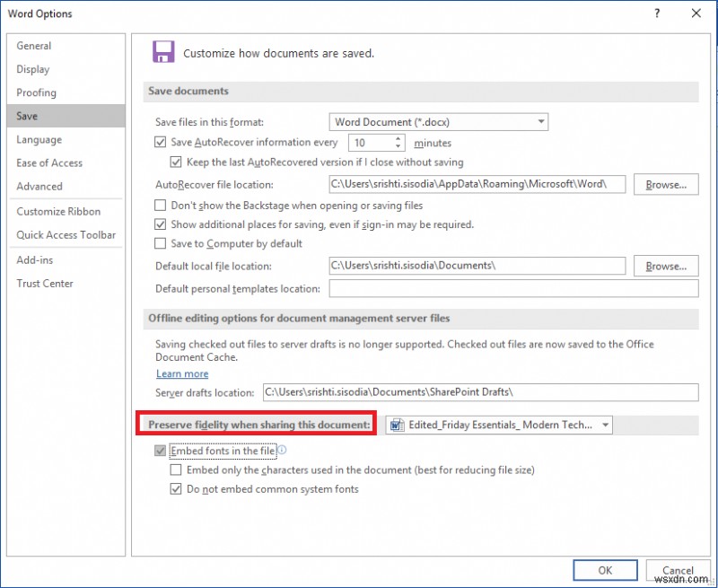Select the Proofing category
Screen dimensions: 718x588
pyautogui.click(x=36, y=92)
